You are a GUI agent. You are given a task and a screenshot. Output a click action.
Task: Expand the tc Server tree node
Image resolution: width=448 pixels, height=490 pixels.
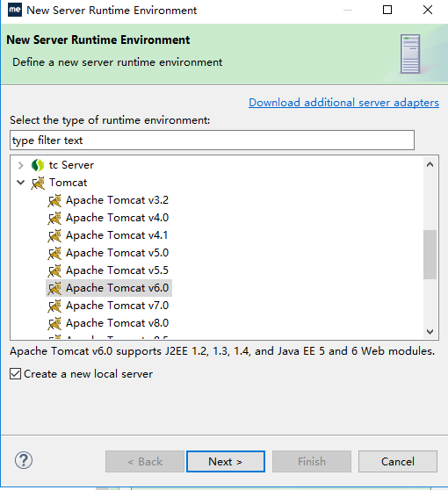[20, 165]
